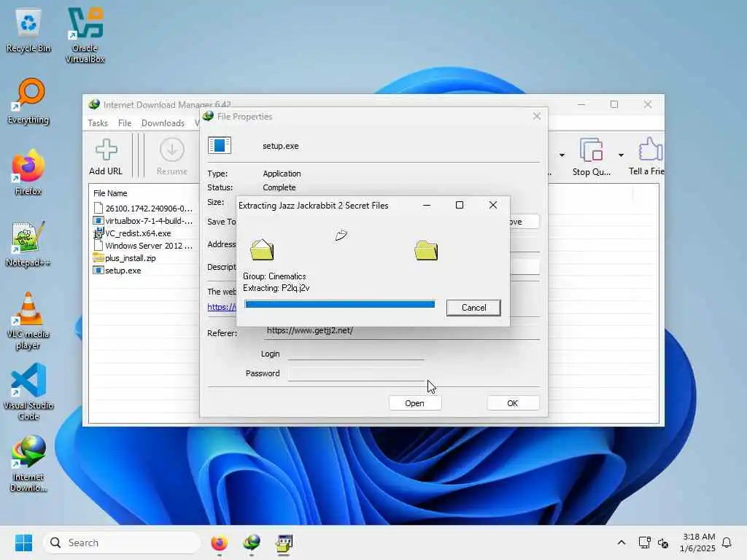This screenshot has width=747, height=560.
Task: Click the blue extraction progress bar
Action: 340,304
